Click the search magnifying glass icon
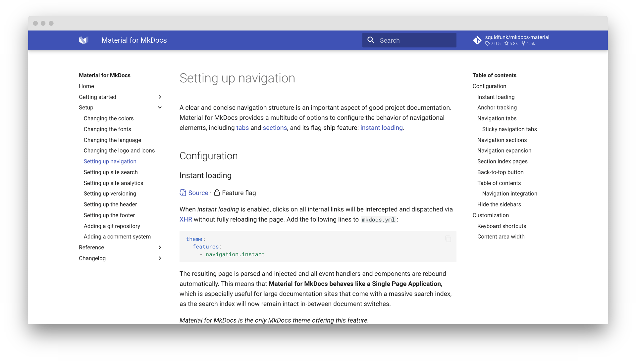This screenshot has height=364, width=636. pos(371,40)
